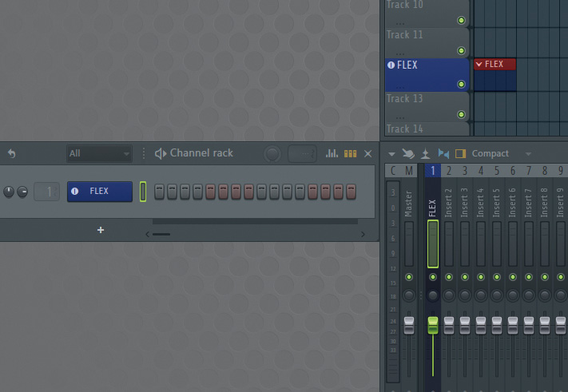This screenshot has width=568, height=392.
Task: Click the undo arrow in Channel rack
Action: tap(12, 153)
